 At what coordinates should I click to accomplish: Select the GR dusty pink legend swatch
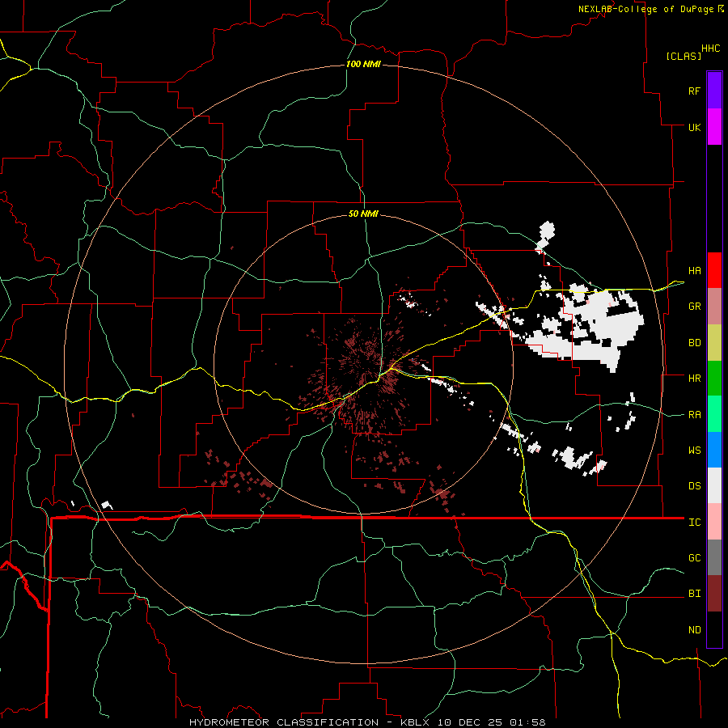pyautogui.click(x=714, y=307)
